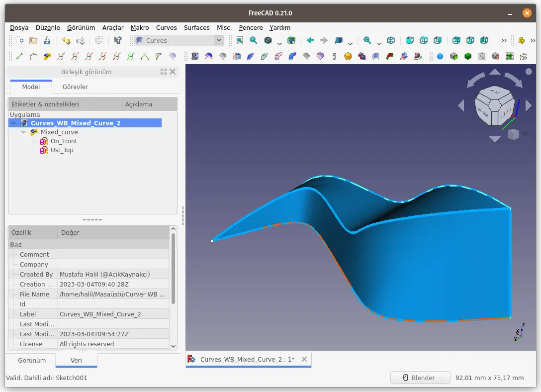Click the Blender navigation style button
The width and height of the screenshot is (541, 392).
coord(420,378)
